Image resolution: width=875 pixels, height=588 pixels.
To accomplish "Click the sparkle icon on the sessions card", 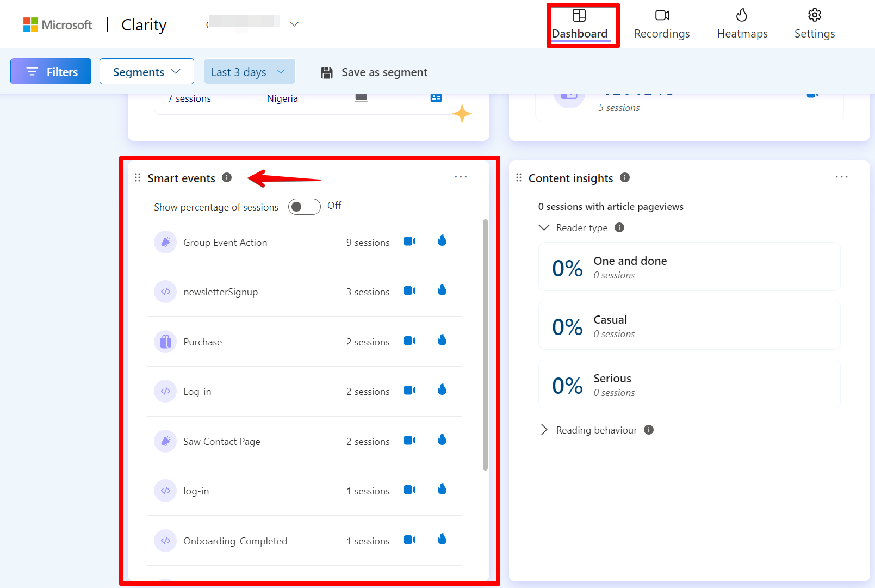I will pos(462,114).
